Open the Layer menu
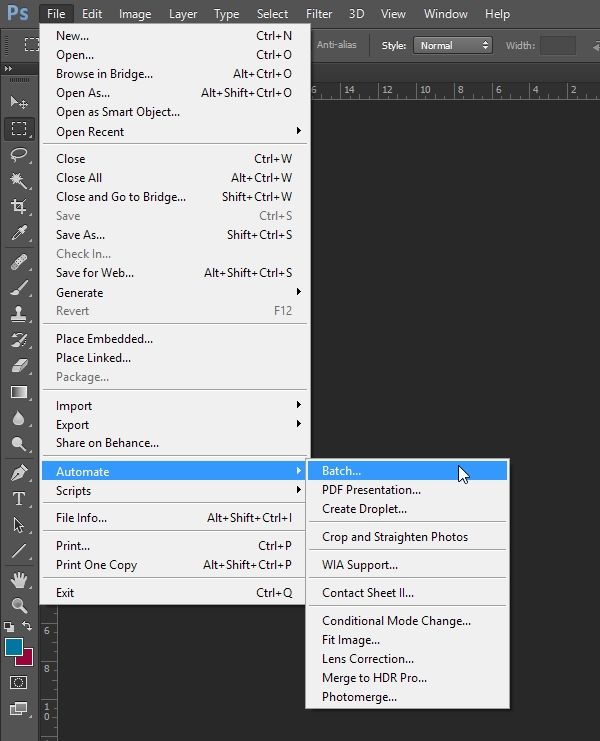 (183, 14)
